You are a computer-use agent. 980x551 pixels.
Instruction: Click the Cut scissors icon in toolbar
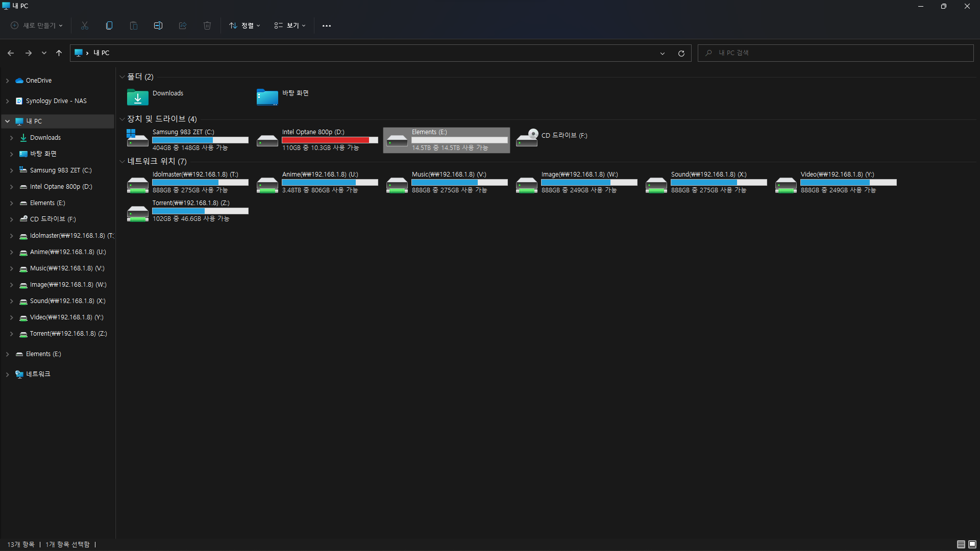pyautogui.click(x=85, y=26)
